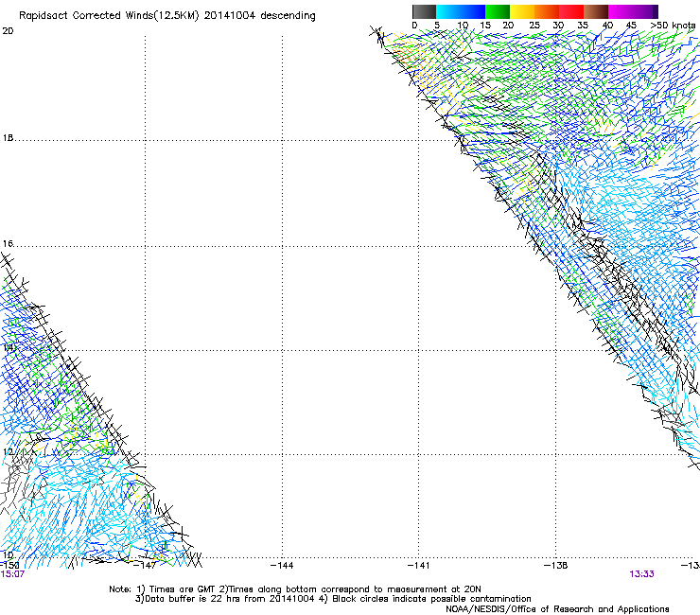This screenshot has height=615, width=700.
Task: Pick the green 15-20 knots legend color
Action: point(498,11)
